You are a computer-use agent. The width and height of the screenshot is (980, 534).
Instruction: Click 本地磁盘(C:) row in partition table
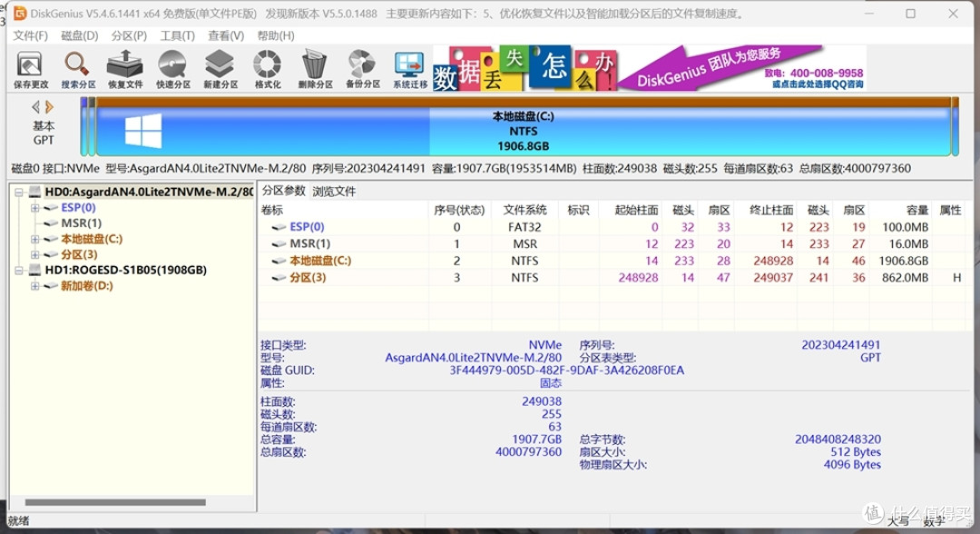pyautogui.click(x=612, y=261)
